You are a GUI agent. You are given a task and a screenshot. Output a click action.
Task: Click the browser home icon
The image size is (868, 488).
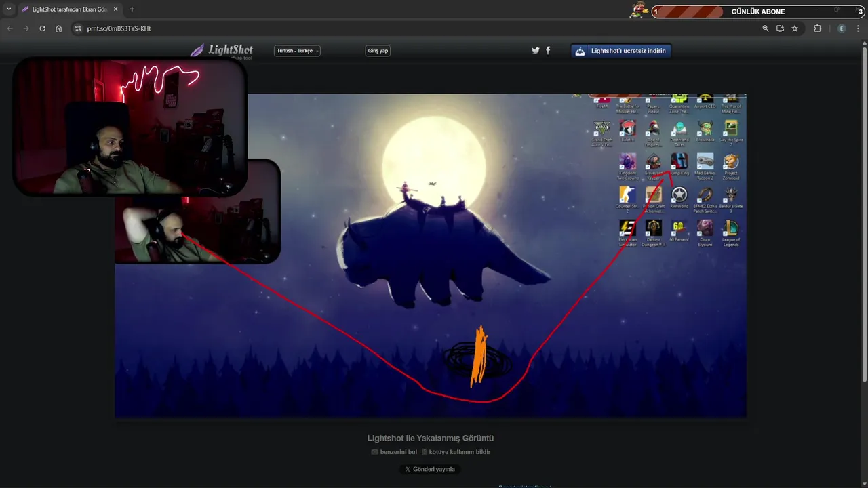(59, 28)
